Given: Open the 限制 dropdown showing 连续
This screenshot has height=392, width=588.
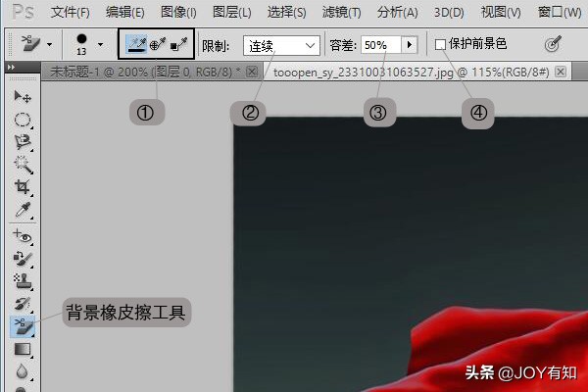Looking at the screenshot, I should coord(281,45).
